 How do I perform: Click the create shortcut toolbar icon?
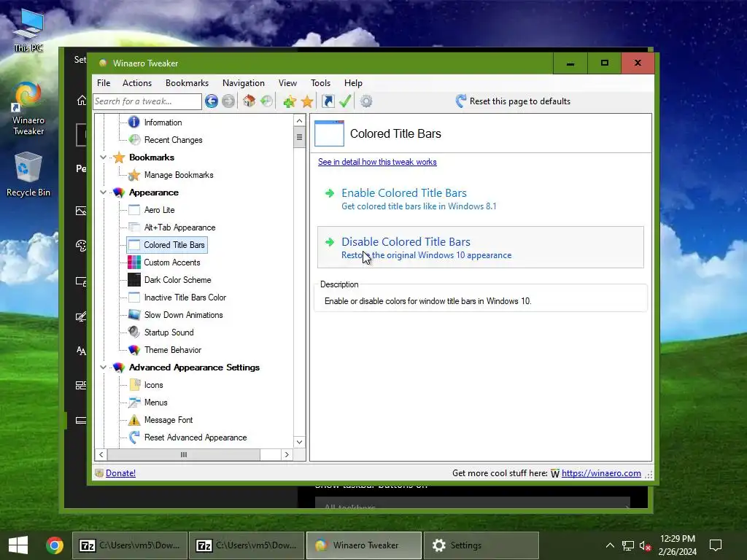click(328, 101)
